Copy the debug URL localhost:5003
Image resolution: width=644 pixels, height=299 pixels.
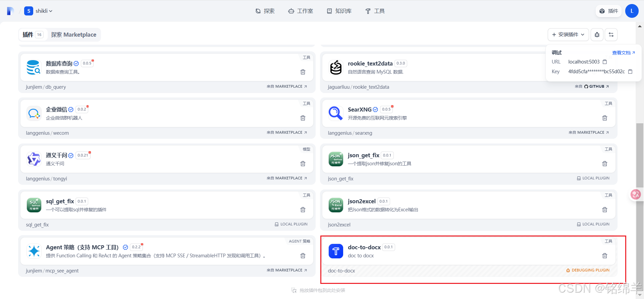(x=605, y=62)
